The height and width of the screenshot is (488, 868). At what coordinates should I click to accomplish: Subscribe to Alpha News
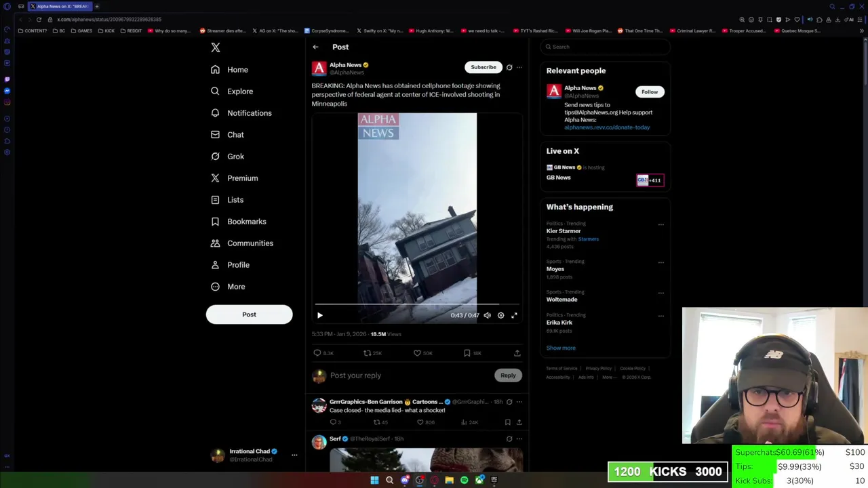click(484, 67)
